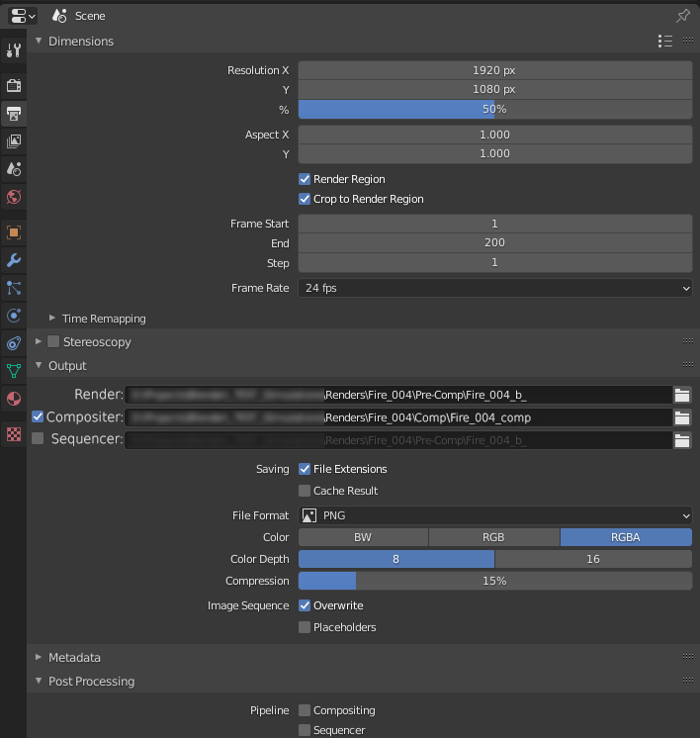This screenshot has height=738, width=700.
Task: Uncheck Crop to Render Region
Action: click(x=305, y=199)
